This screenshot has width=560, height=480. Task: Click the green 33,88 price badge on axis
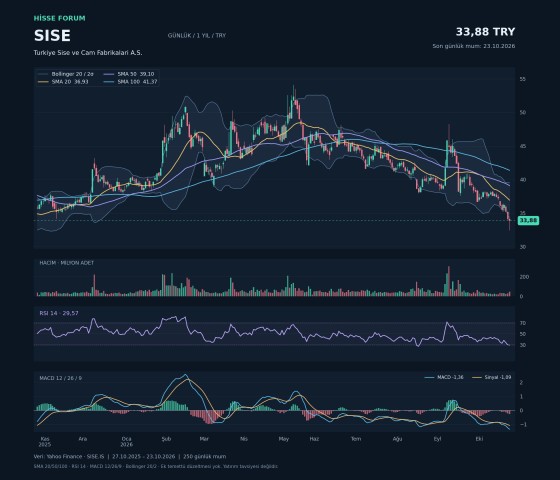pos(528,220)
